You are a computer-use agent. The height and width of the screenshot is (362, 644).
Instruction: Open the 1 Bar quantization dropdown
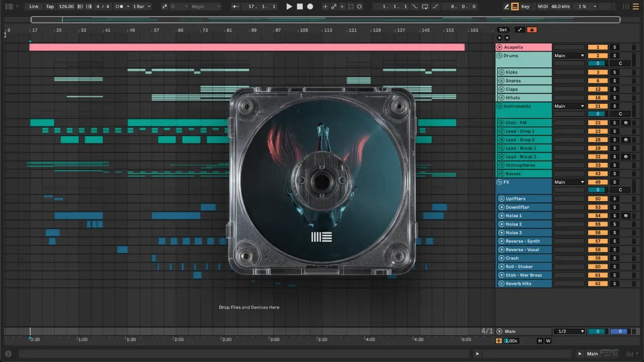tap(141, 7)
